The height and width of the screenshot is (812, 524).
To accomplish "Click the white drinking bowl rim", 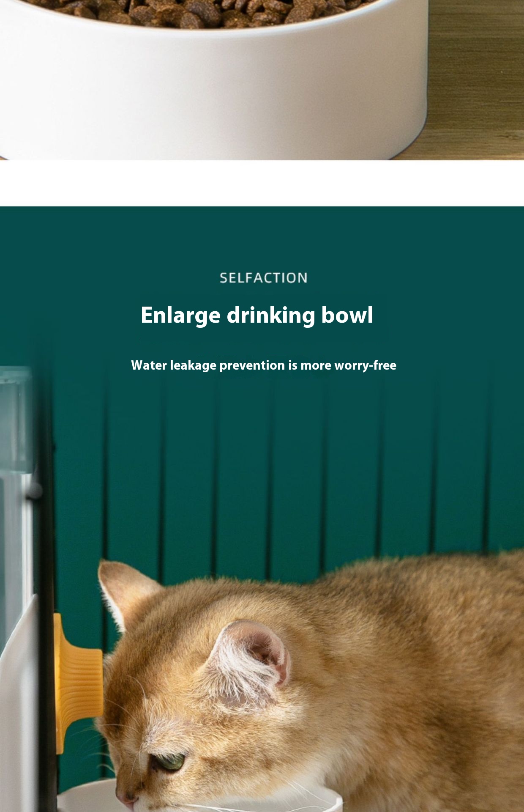I will [x=199, y=795].
